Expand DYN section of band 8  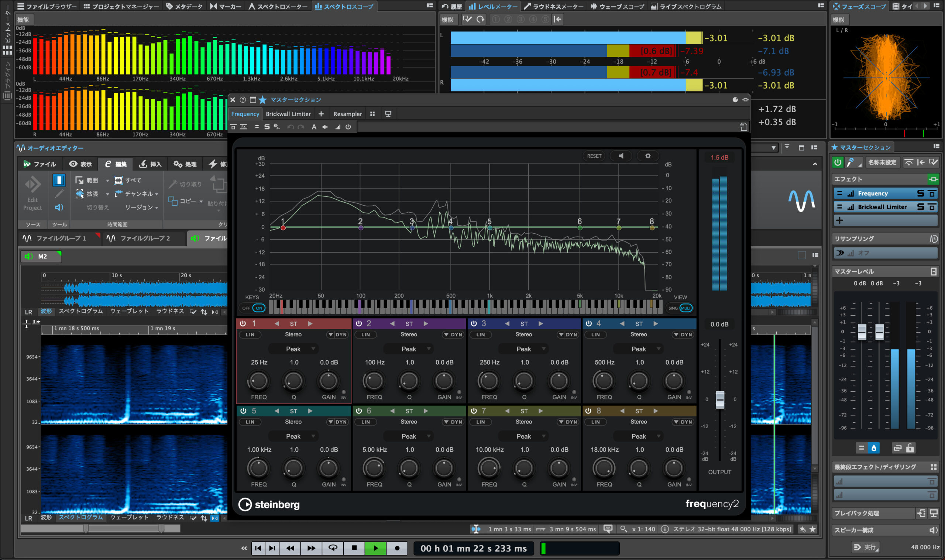point(683,422)
